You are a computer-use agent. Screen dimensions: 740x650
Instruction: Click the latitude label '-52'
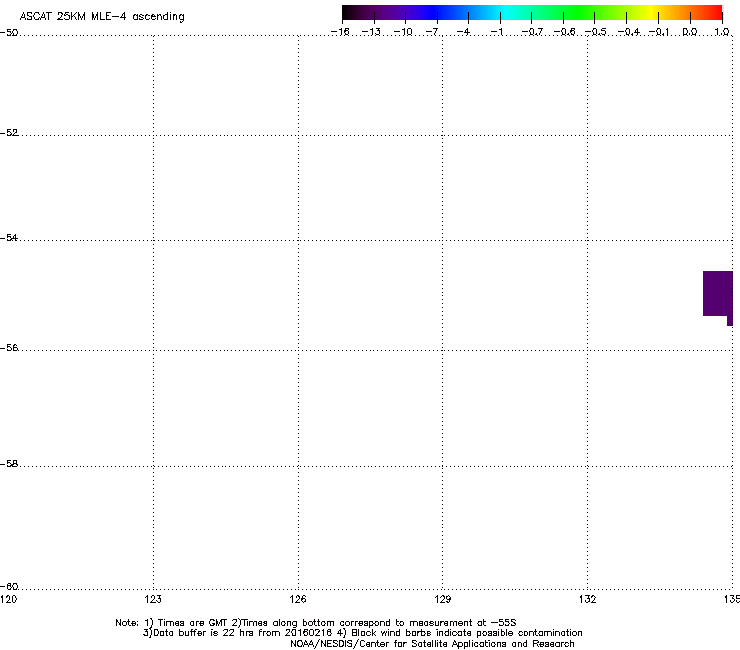[9, 133]
